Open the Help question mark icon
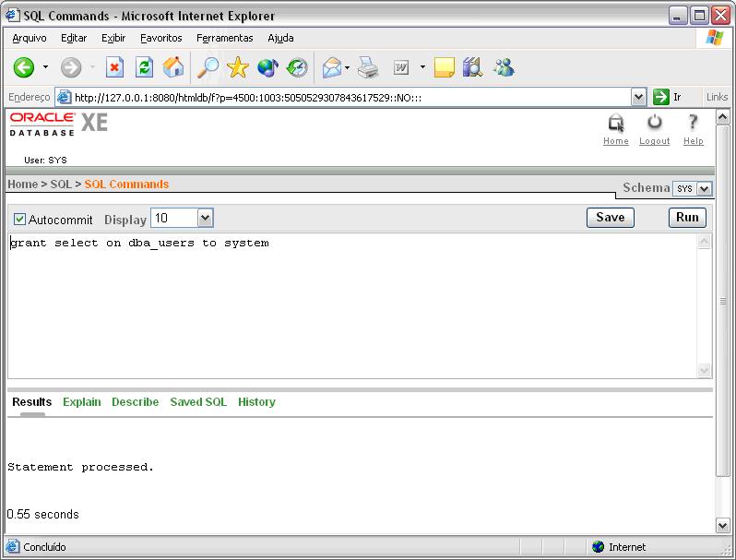 (693, 123)
